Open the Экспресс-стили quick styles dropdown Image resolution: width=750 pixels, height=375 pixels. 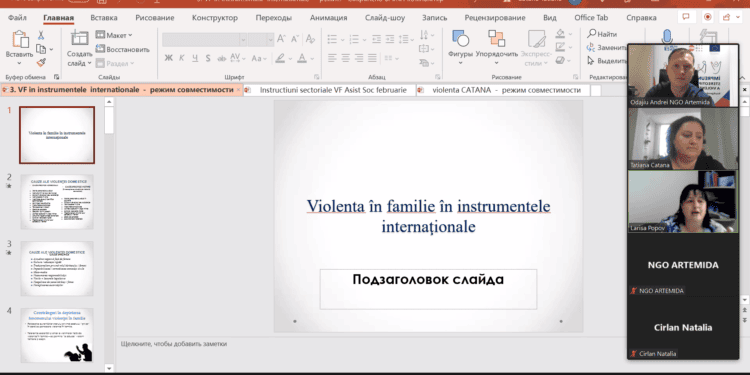click(536, 48)
